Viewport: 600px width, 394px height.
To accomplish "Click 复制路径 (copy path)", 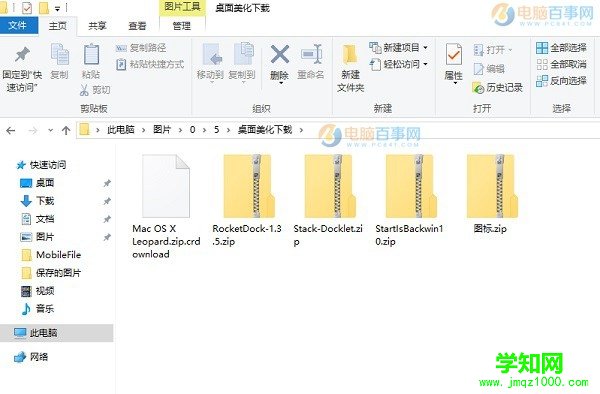I will click(141, 48).
